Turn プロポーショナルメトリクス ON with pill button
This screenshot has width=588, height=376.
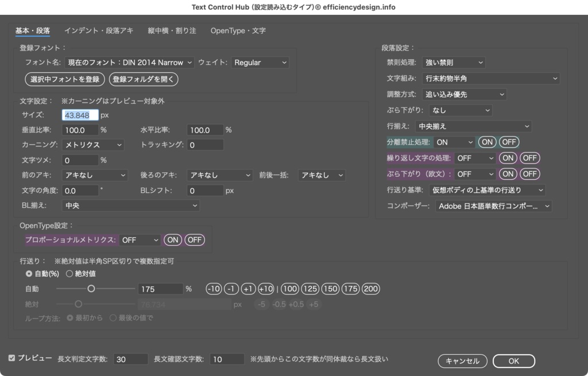[x=173, y=240]
